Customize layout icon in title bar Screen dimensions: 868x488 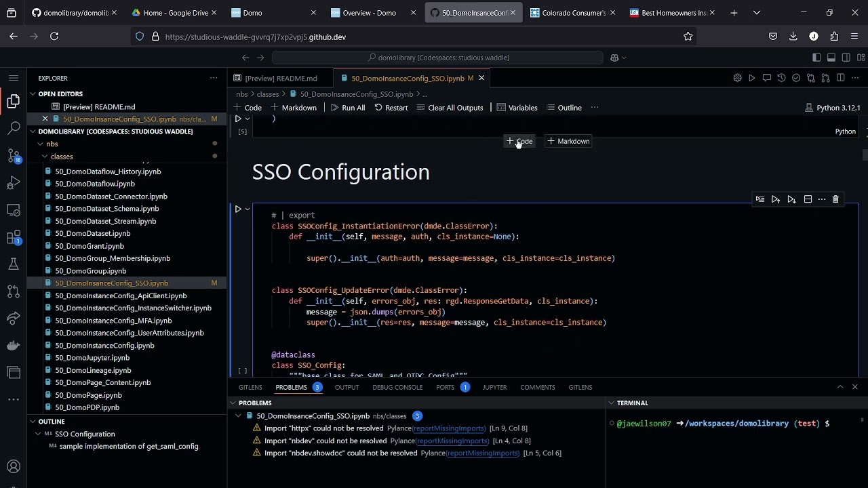point(861,58)
